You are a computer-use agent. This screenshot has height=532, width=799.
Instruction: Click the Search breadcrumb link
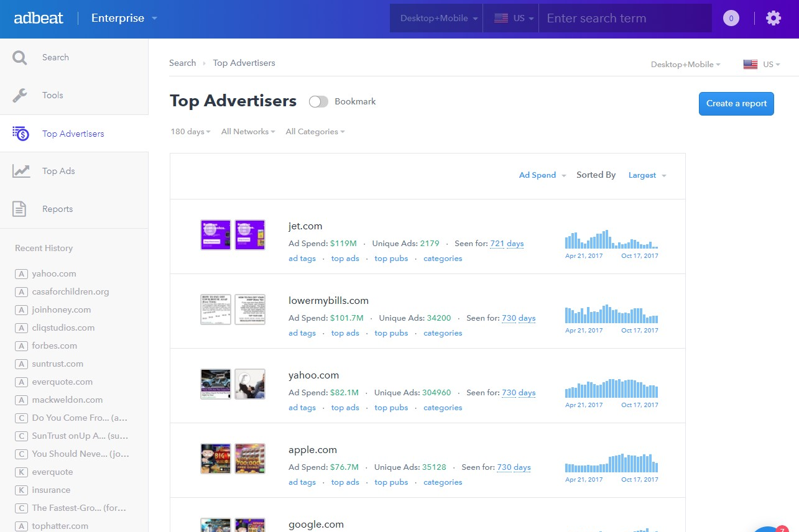(183, 63)
